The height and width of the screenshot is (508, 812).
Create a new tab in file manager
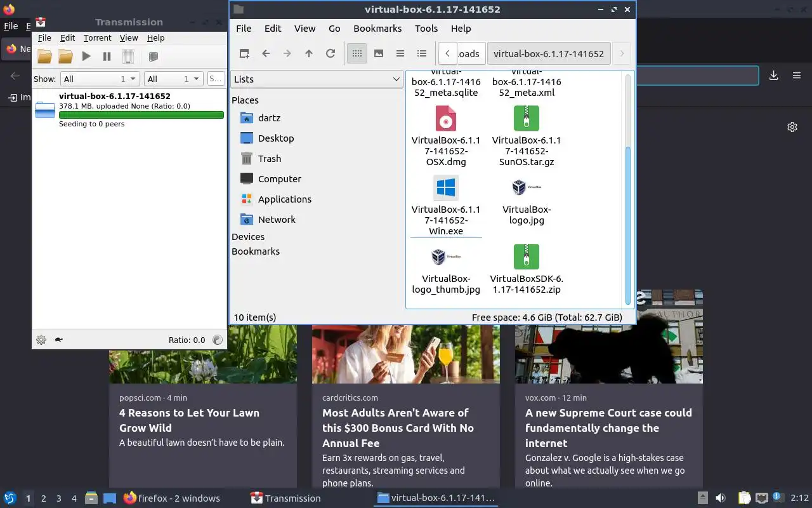coord(244,53)
